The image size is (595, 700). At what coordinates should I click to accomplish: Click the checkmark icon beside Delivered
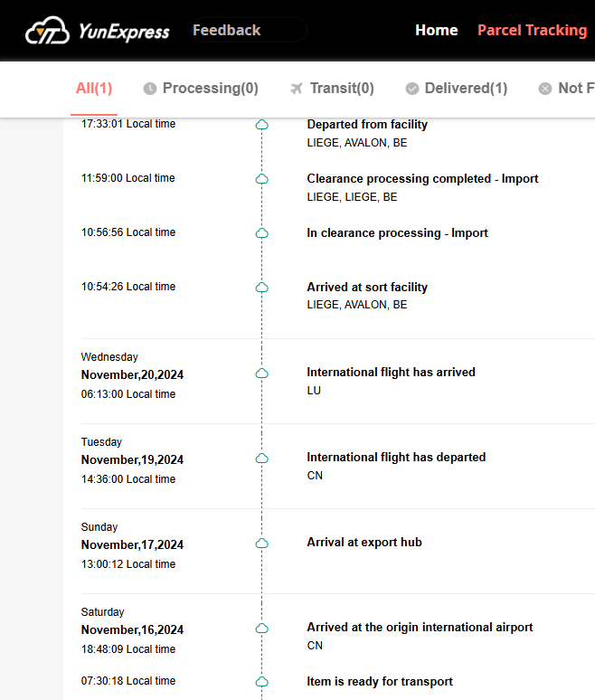[x=412, y=89]
